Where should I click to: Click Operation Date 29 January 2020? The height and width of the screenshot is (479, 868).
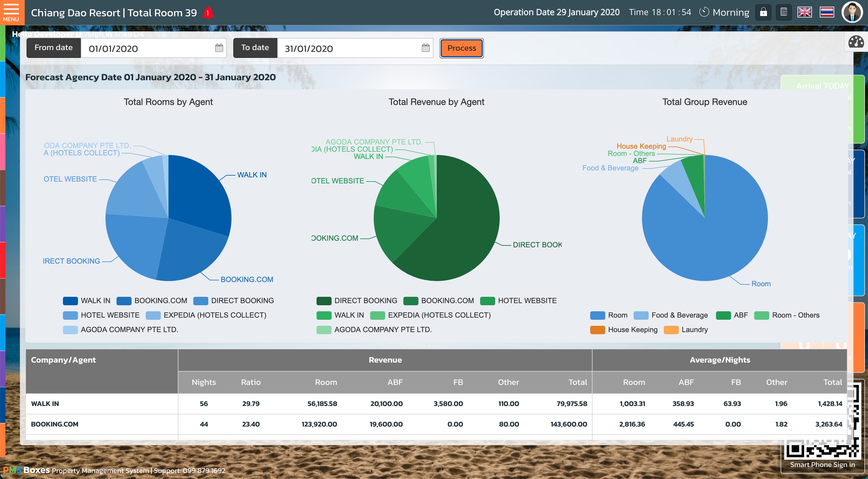556,12
